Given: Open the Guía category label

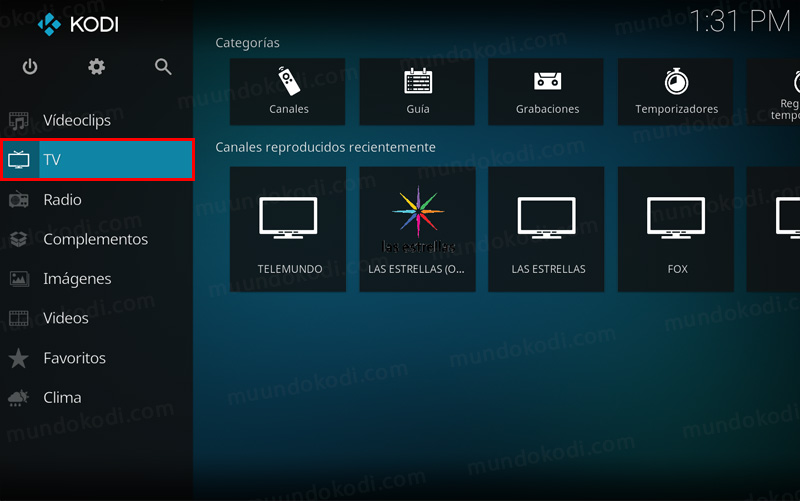Looking at the screenshot, I should [x=418, y=109].
